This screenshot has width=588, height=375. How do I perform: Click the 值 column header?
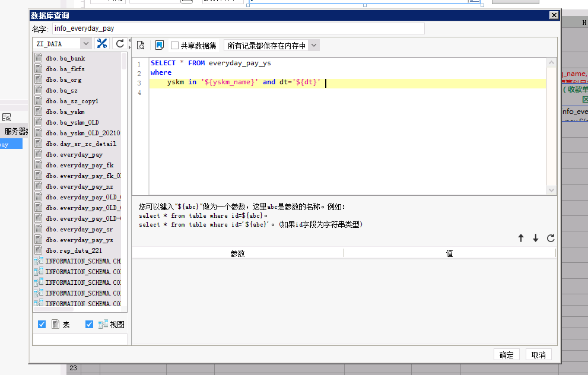coord(449,253)
